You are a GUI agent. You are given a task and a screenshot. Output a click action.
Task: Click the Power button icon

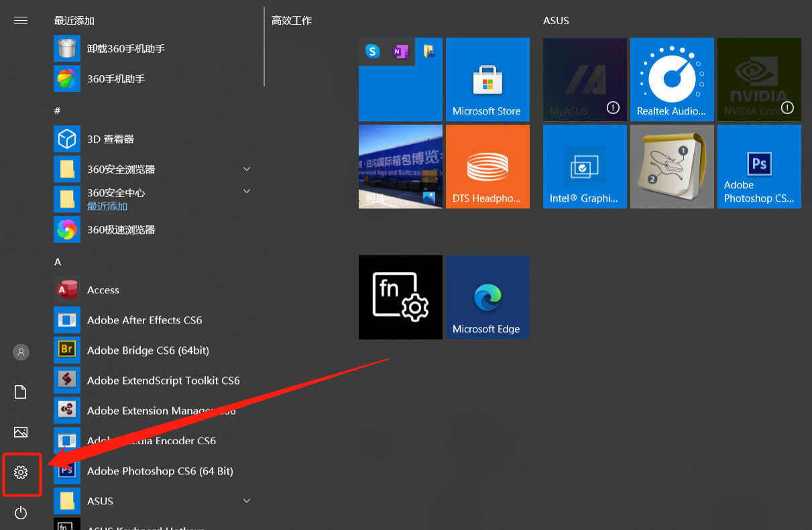click(x=21, y=513)
